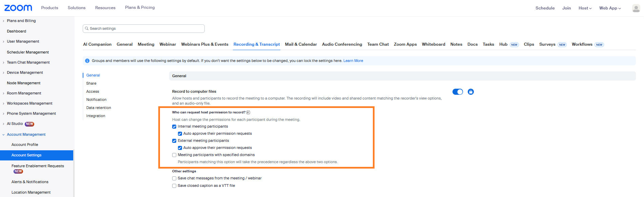Enable Save chat messages from the meeting
Screen dimensions: 644x197
pyautogui.click(x=174, y=178)
